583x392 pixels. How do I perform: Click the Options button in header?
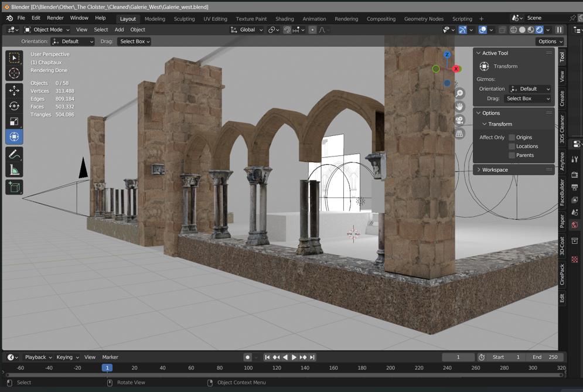(x=550, y=42)
